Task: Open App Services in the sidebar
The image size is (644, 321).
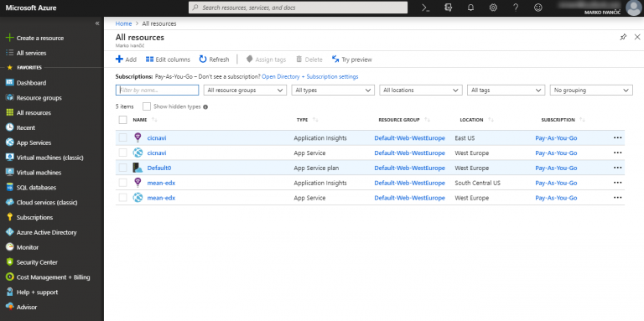Action: click(x=34, y=142)
